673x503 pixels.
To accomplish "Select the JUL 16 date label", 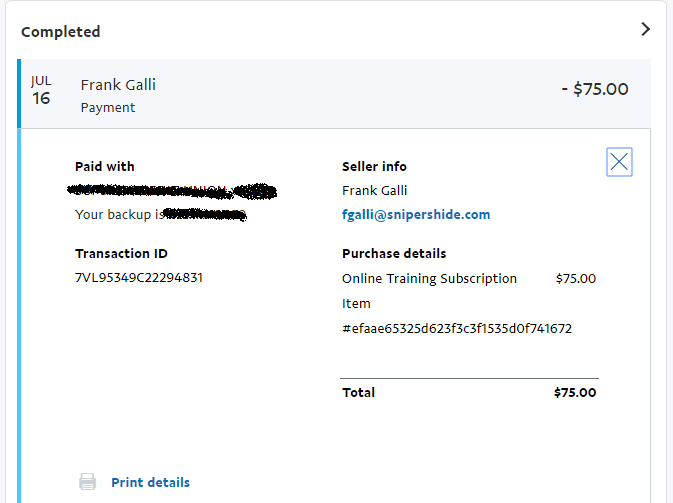I will (x=41, y=91).
